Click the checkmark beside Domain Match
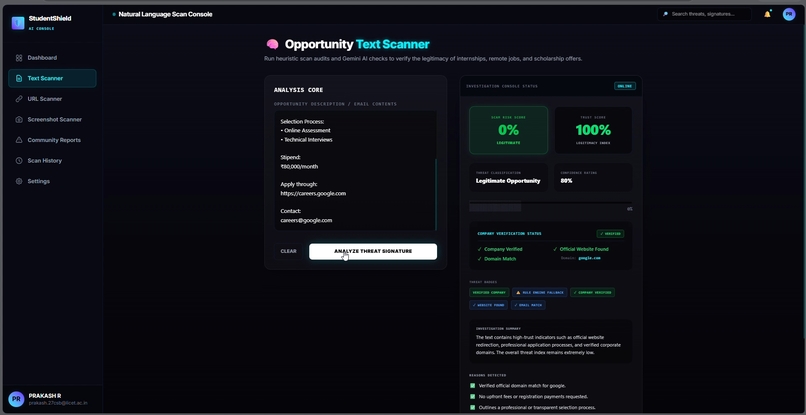 [x=480, y=259]
